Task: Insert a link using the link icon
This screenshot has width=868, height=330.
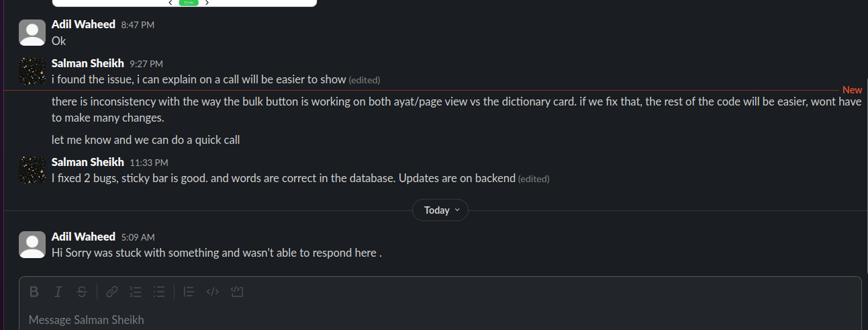Action: [112, 292]
